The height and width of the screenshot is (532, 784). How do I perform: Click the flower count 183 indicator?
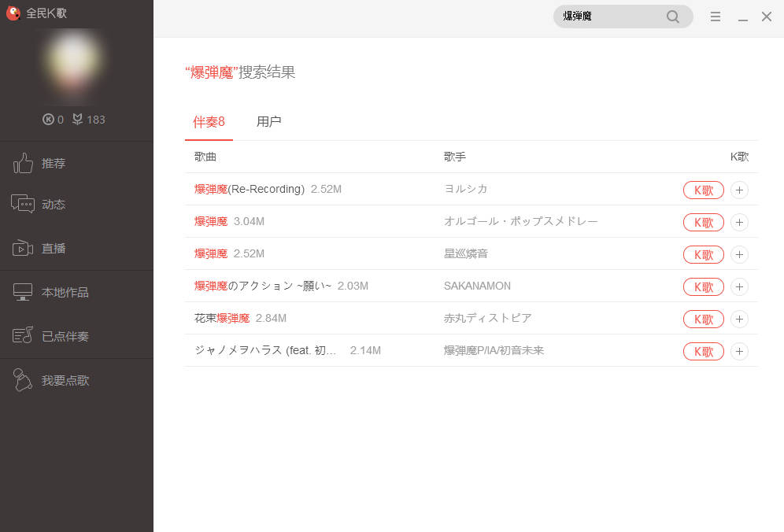[x=88, y=120]
